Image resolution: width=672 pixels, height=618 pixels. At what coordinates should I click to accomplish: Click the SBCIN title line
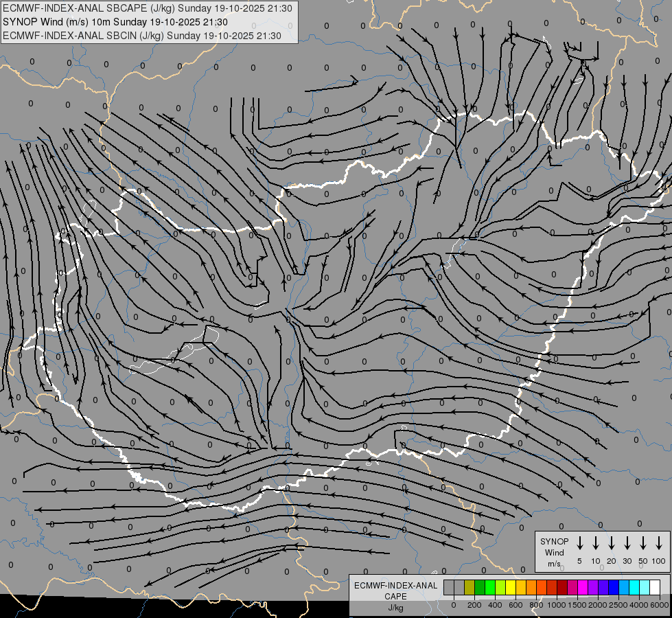coord(142,36)
